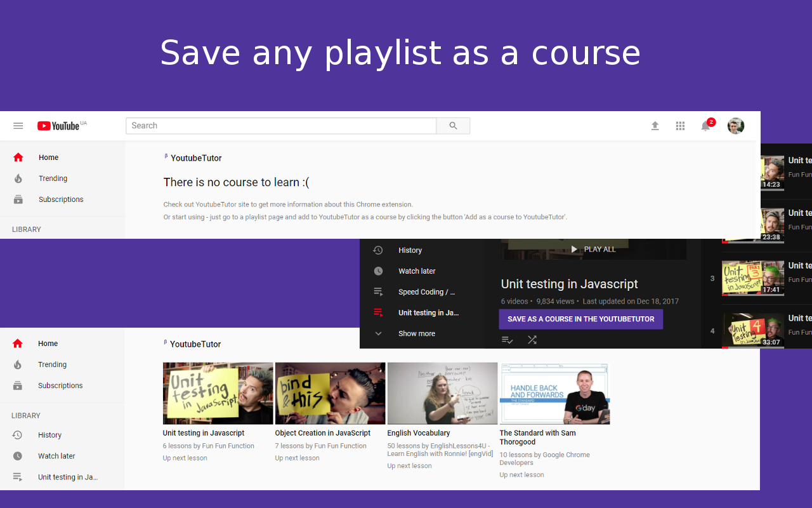The width and height of the screenshot is (812, 508).
Task: Click the save playlist icon below the button
Action: 507,340
